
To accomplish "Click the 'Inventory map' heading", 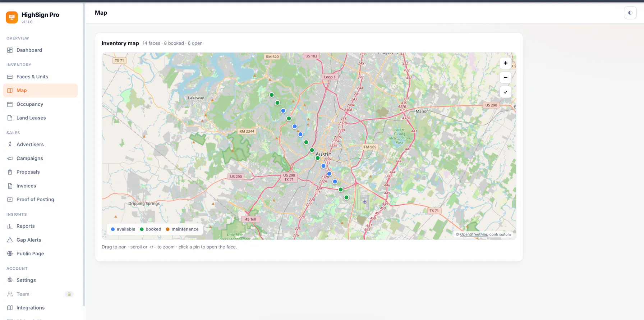I will 120,43.
